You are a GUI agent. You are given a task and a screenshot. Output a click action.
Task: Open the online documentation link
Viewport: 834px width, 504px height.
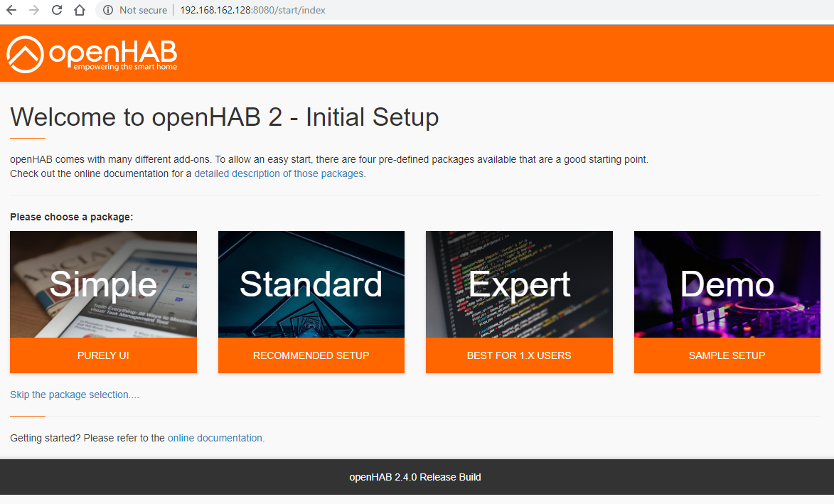tap(215, 438)
